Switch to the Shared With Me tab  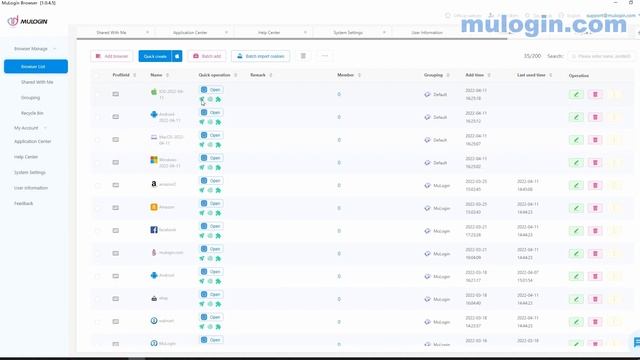click(x=111, y=32)
